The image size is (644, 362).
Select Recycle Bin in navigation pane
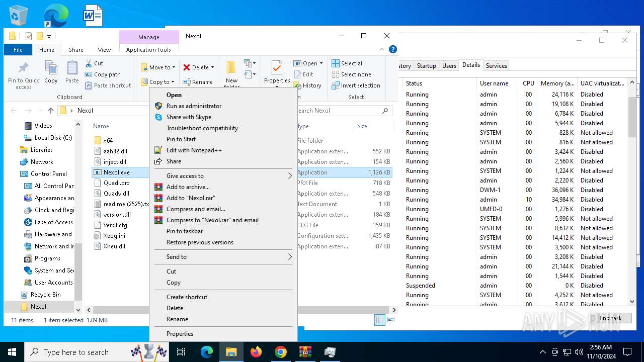tap(45, 295)
